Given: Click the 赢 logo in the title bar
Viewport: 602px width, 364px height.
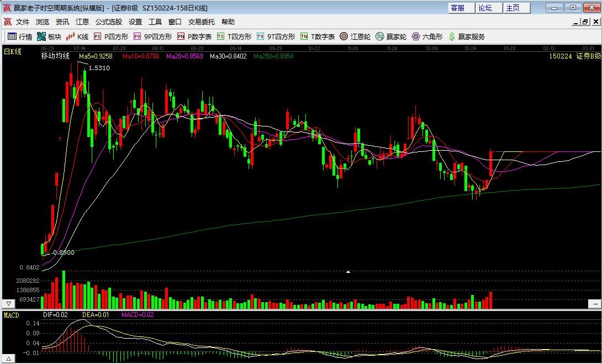Looking at the screenshot, I should 7,8.
